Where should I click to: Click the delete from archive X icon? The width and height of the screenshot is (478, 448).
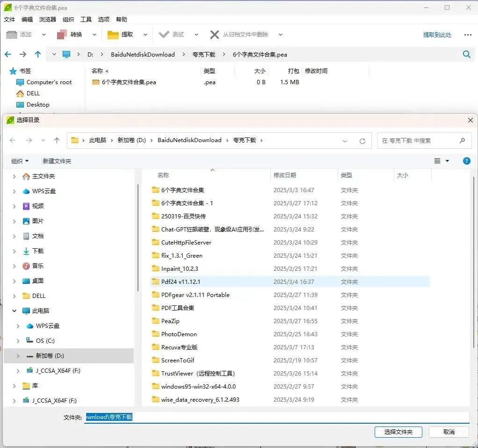click(x=214, y=35)
